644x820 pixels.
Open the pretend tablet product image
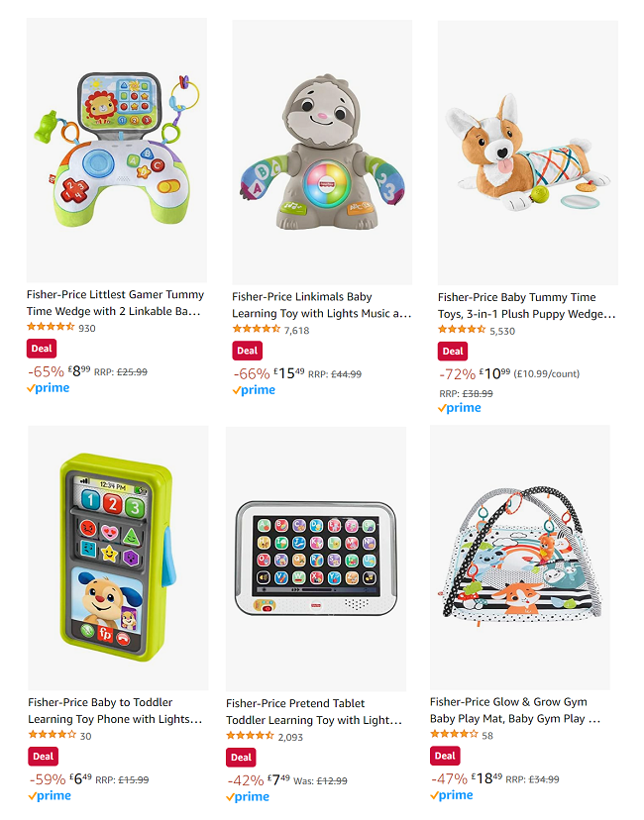pos(316,559)
